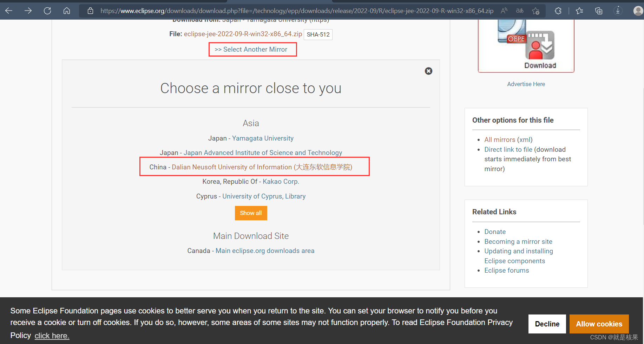
Task: Open Read aloud icon in address bar
Action: 504,11
